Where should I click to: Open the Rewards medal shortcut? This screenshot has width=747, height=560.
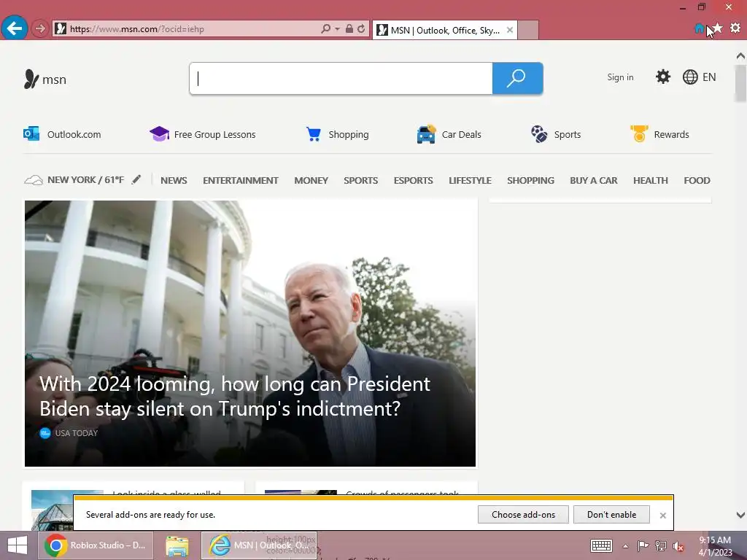(x=659, y=134)
